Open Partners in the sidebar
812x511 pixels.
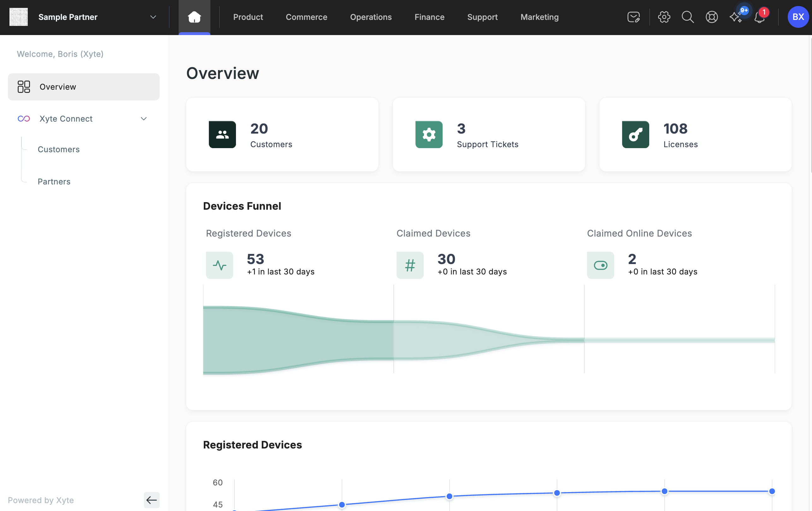click(x=54, y=182)
